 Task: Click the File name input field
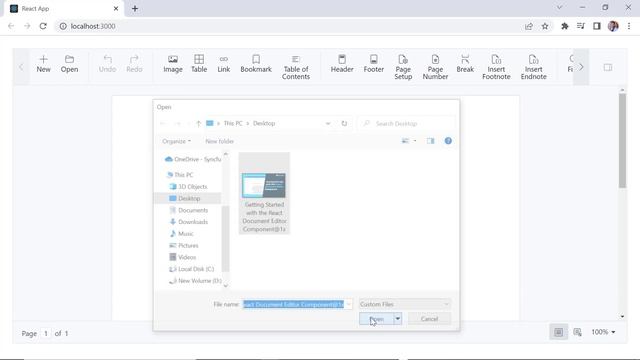point(294,304)
